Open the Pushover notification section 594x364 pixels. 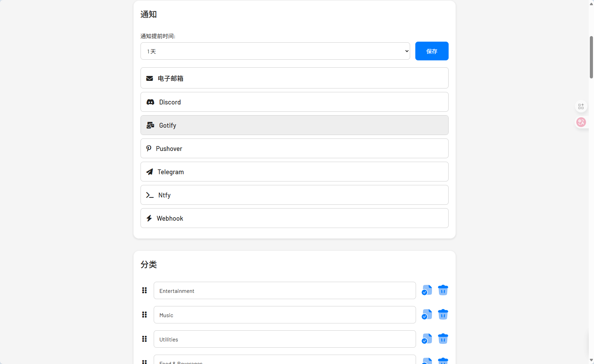pyautogui.click(x=294, y=149)
